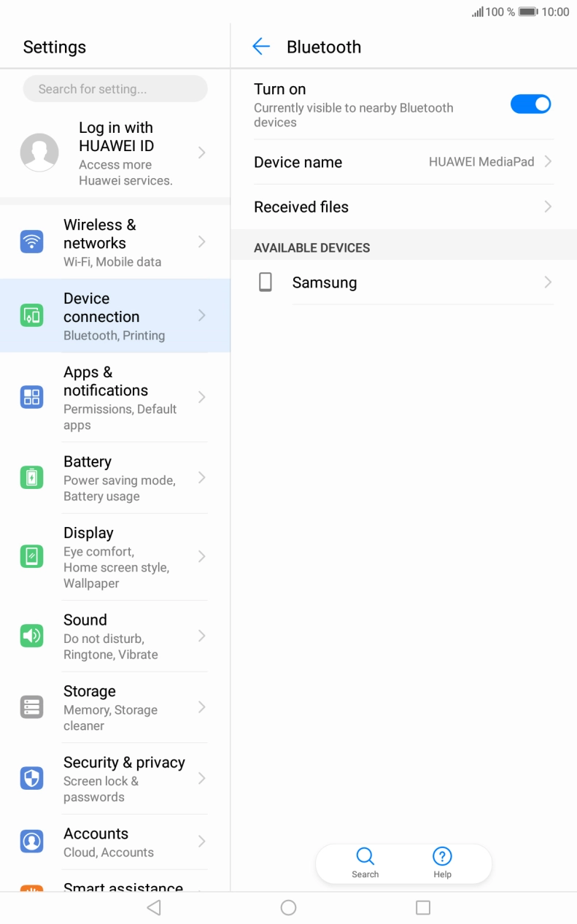Viewport: 577px width, 924px height.
Task: Open the Search icon at the bottom
Action: (365, 858)
